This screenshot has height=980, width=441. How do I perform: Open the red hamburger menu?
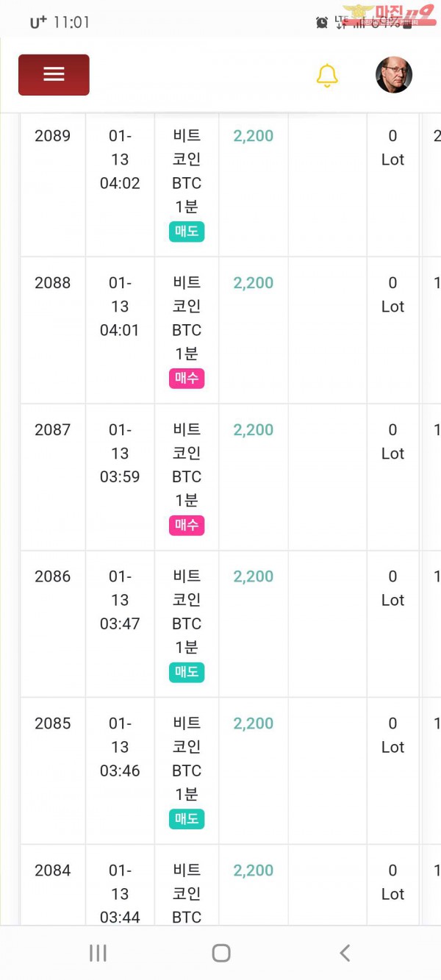[54, 75]
